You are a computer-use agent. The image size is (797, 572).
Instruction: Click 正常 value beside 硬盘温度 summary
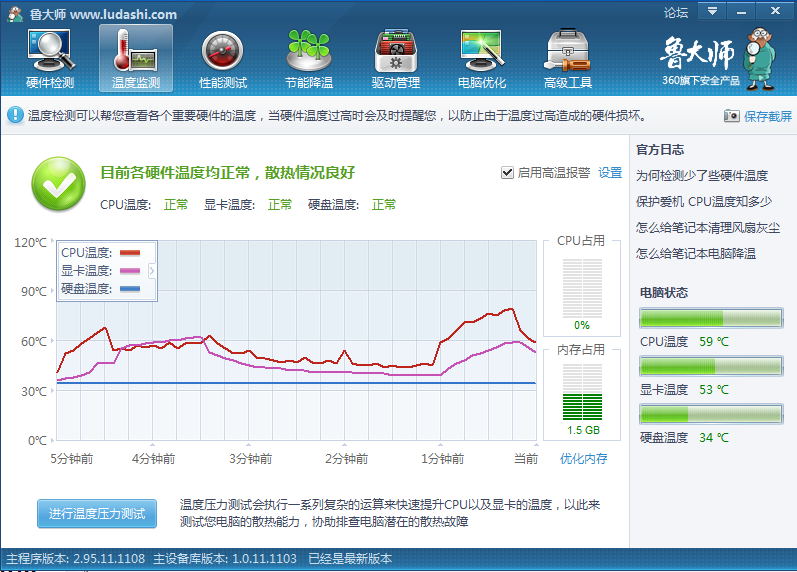coord(384,204)
